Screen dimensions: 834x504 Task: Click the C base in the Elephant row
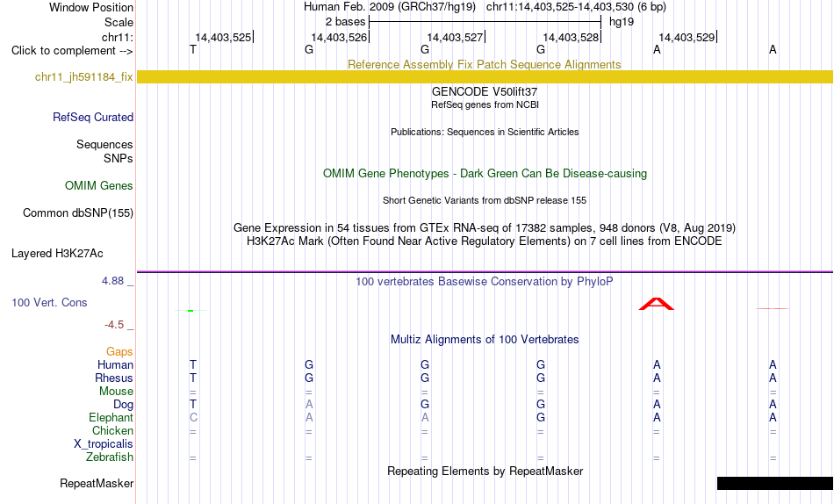point(193,418)
